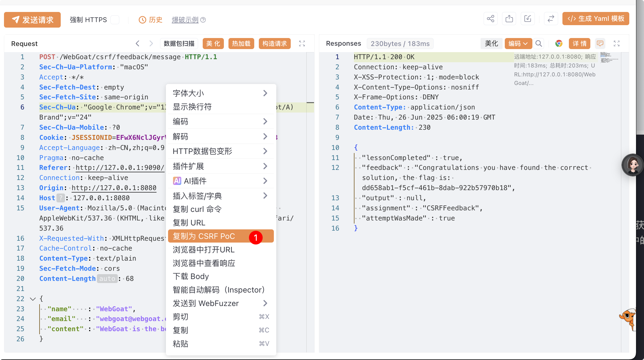Click the "lessonCompleted" : true line
The width and height of the screenshot is (644, 360).
[412, 158]
